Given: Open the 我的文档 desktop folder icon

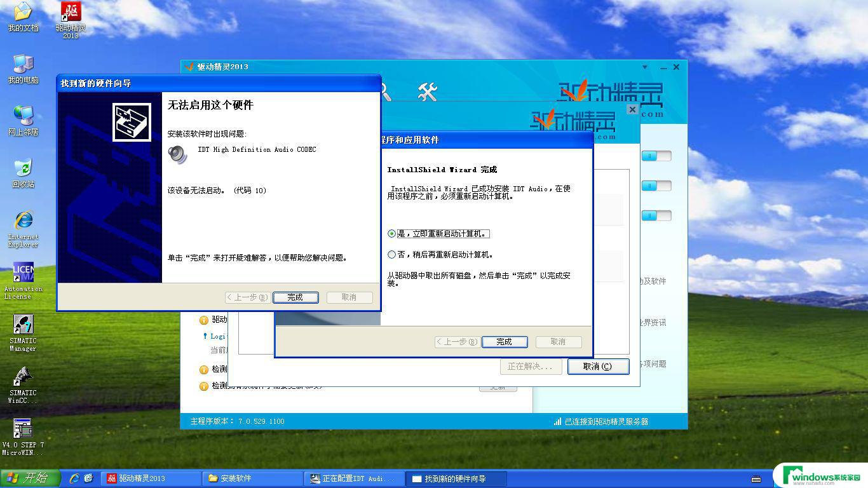Looking at the screenshot, I should point(23,17).
